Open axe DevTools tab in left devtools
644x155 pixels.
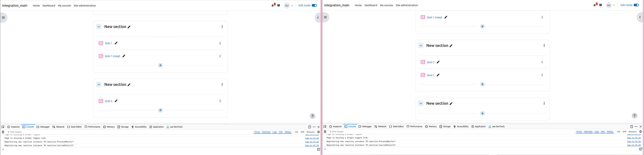tap(175, 127)
